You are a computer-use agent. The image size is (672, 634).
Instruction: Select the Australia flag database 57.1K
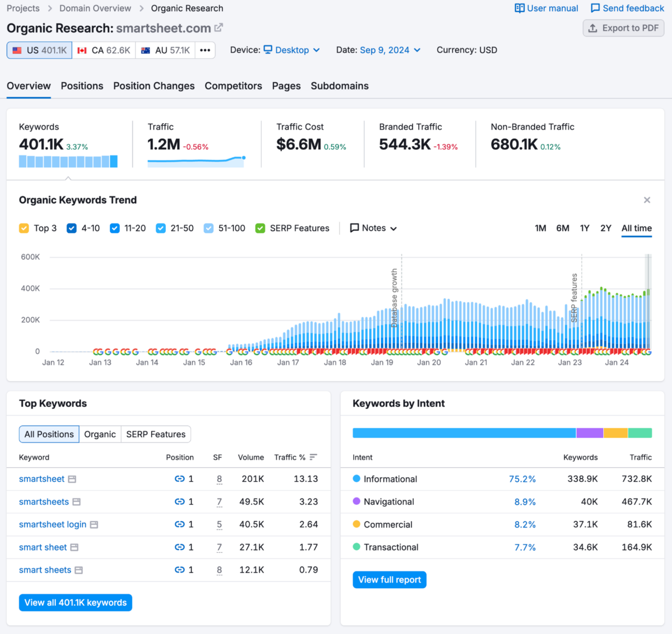165,50
